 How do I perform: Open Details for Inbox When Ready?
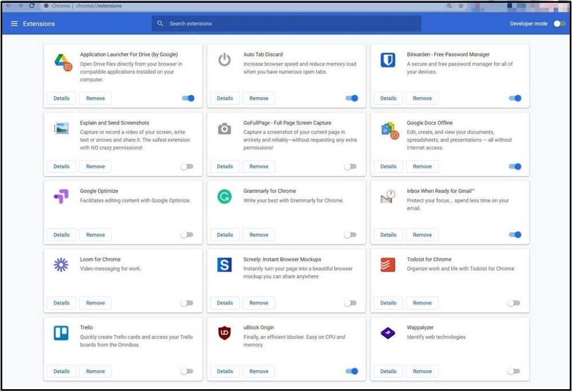(388, 235)
